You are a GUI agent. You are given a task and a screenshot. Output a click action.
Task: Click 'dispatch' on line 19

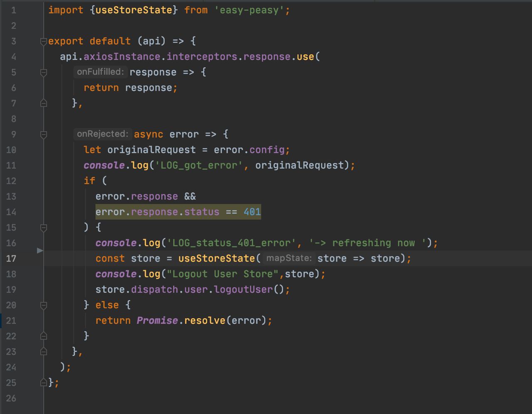(x=155, y=289)
